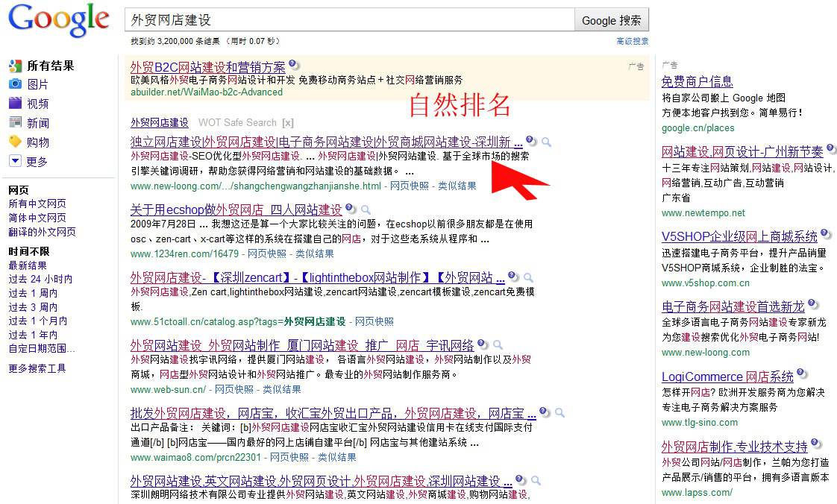Open 更多搜索工具 to show more tools

pos(36,368)
